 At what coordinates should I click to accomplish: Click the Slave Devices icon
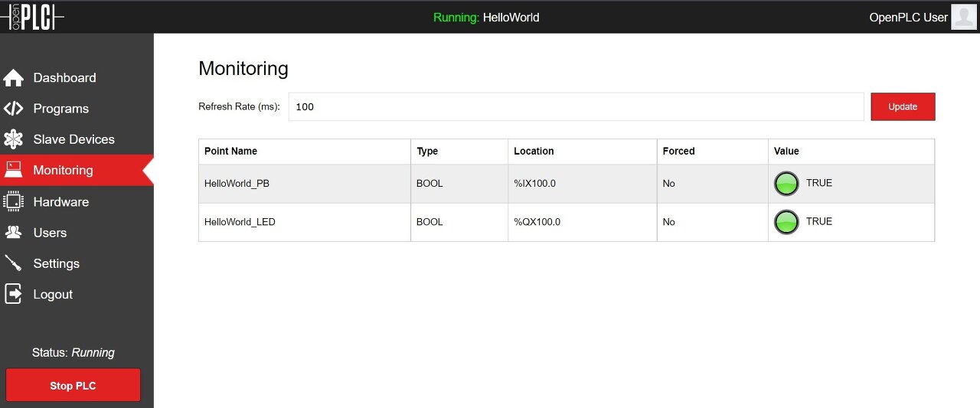[x=13, y=139]
